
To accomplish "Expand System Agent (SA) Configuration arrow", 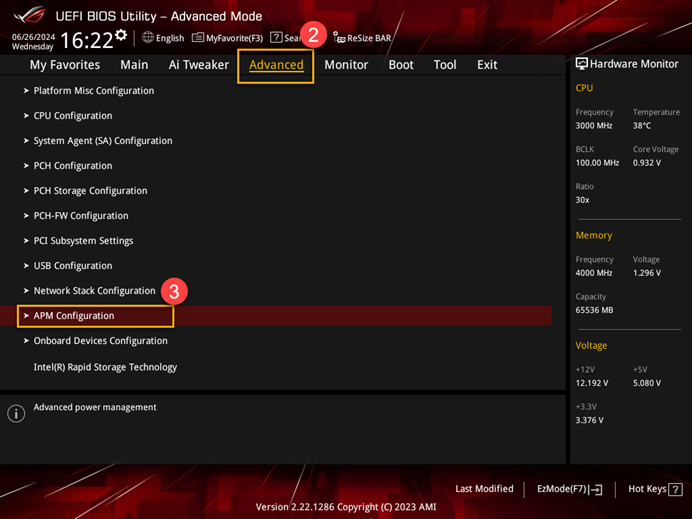I will pos(26,141).
